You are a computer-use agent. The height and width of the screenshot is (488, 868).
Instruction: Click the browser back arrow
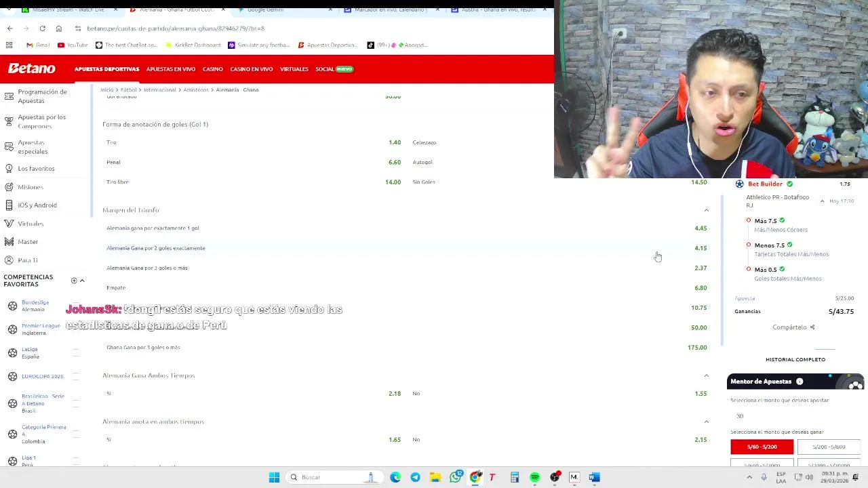(x=9, y=28)
